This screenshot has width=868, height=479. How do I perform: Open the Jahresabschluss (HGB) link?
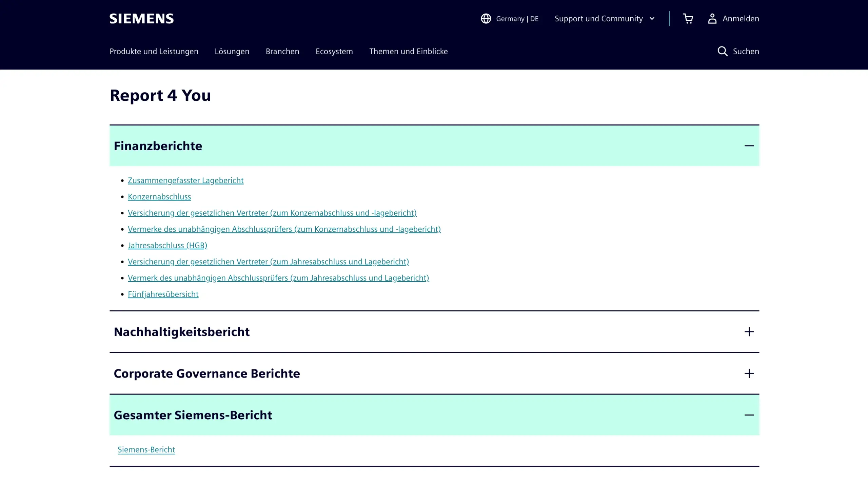(167, 245)
